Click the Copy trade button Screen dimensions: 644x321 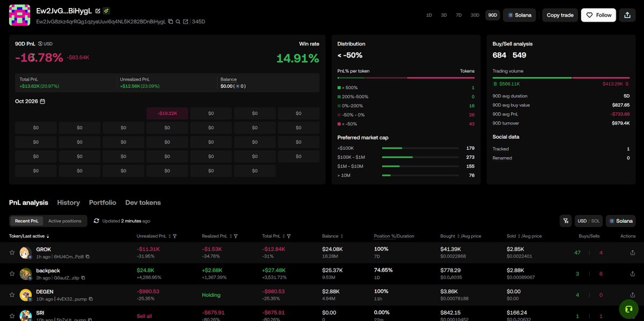tap(560, 15)
